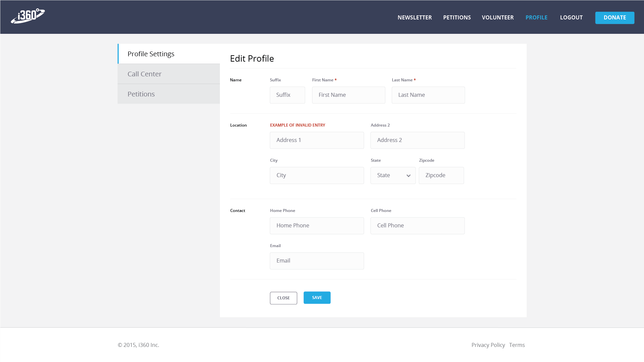Click the Logout link
This screenshot has height=362, width=644.
[571, 17]
